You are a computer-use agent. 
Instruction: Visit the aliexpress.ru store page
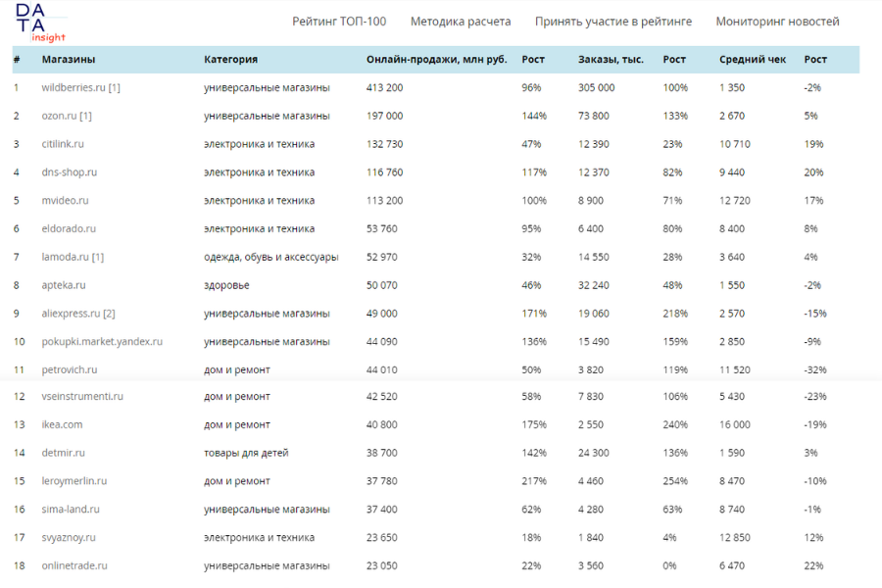(71, 314)
